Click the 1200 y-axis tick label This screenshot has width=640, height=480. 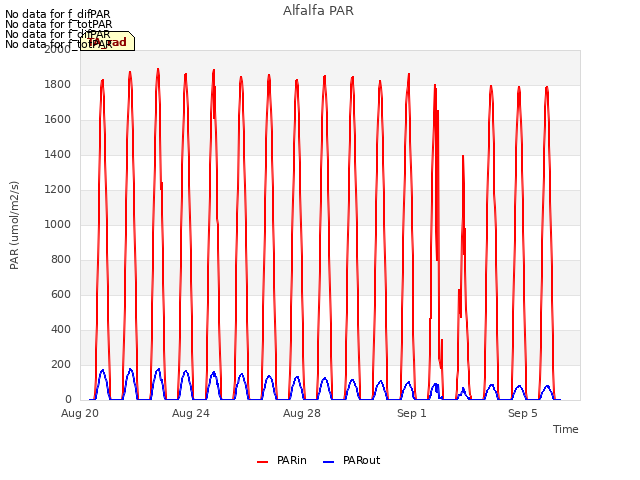58,190
